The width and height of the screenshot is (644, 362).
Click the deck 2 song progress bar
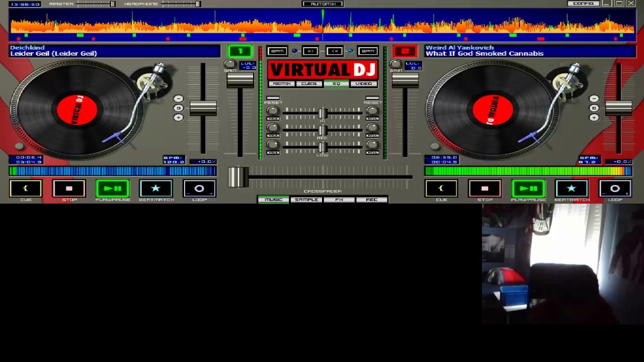click(528, 171)
